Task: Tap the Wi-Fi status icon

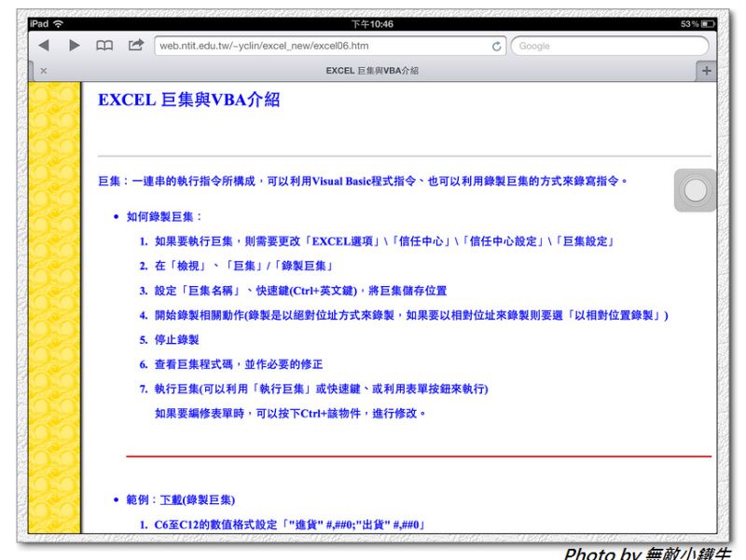Action: coord(59,24)
